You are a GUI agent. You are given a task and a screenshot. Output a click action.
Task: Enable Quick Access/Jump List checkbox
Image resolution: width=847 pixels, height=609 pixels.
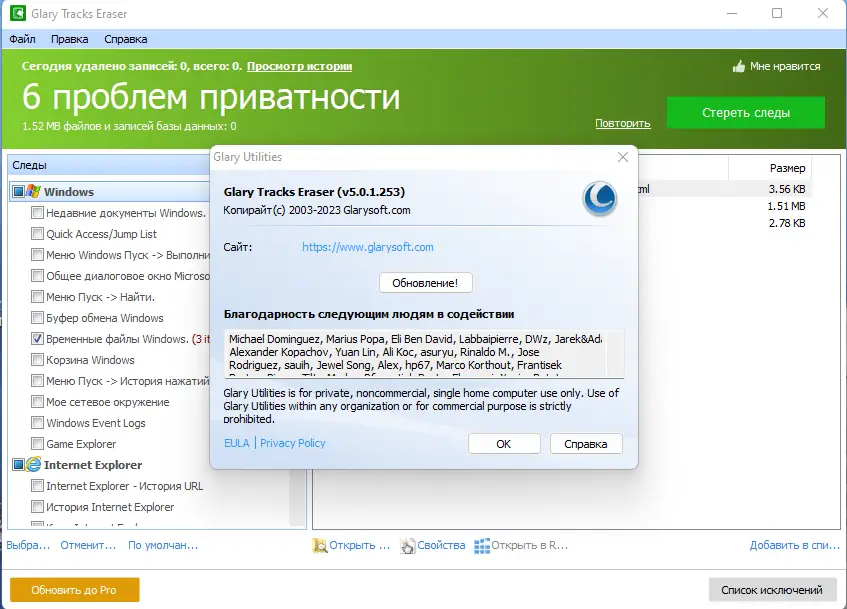click(37, 233)
